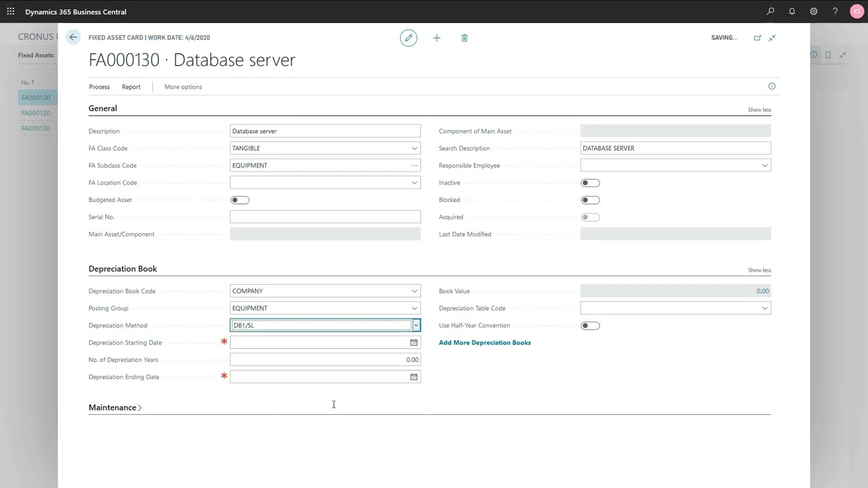Toggle the Inactive switch

pos(590,183)
